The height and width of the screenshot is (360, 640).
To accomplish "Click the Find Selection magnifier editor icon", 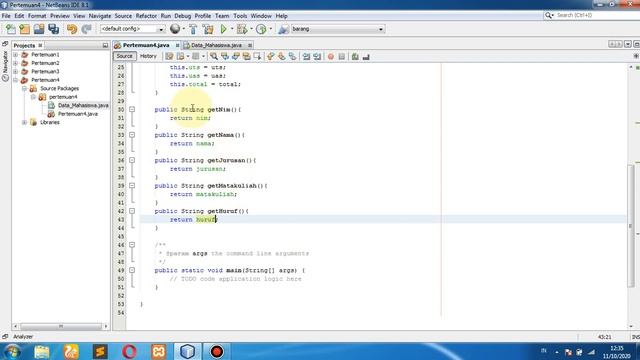I will coord(214,56).
